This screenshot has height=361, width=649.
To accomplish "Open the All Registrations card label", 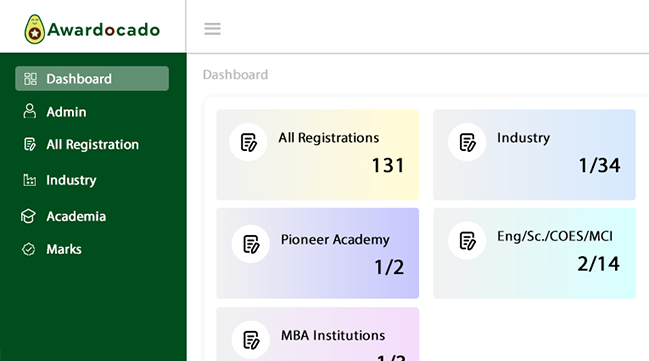I will 329,137.
